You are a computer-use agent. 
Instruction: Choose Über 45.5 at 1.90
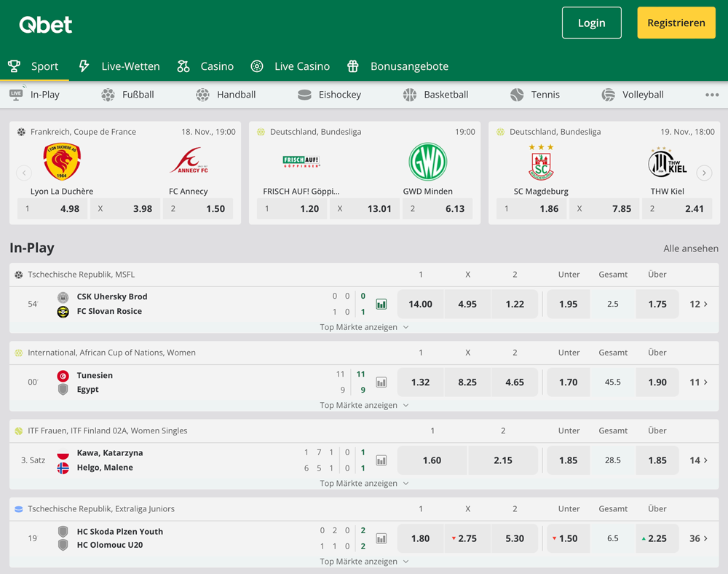pyautogui.click(x=657, y=382)
